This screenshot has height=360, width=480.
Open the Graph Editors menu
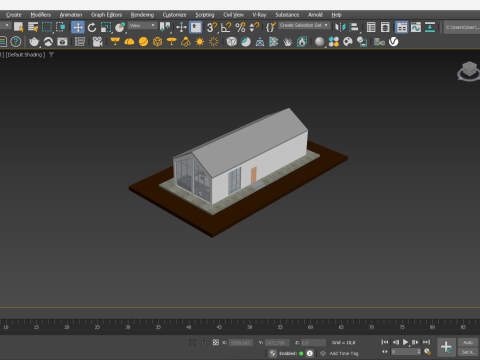(106, 15)
